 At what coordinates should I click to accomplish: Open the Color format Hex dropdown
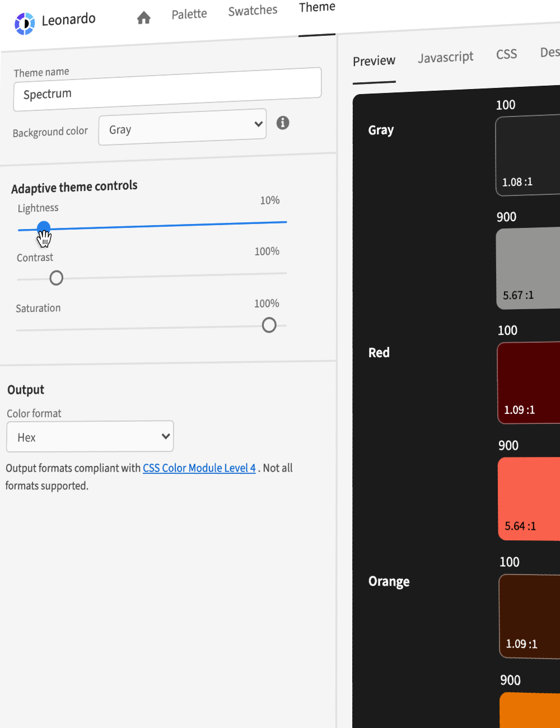90,437
